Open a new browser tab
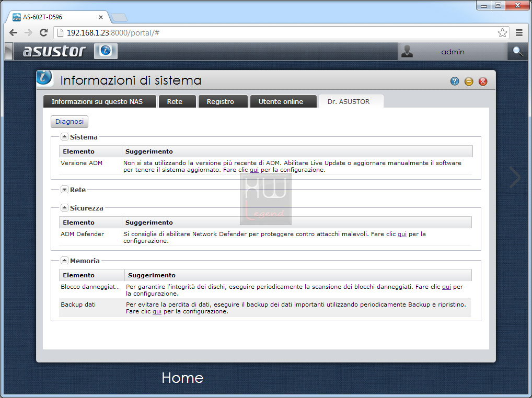This screenshot has height=398, width=532. (x=119, y=17)
